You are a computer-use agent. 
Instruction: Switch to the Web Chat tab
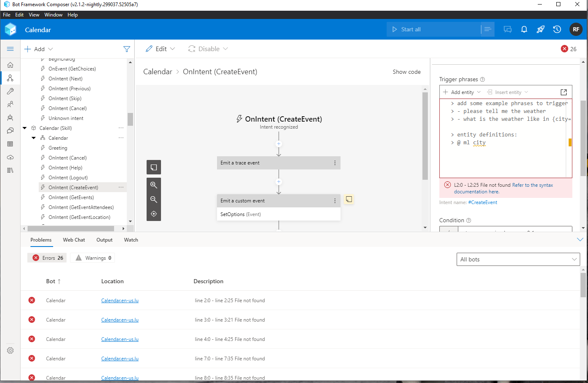coord(74,240)
